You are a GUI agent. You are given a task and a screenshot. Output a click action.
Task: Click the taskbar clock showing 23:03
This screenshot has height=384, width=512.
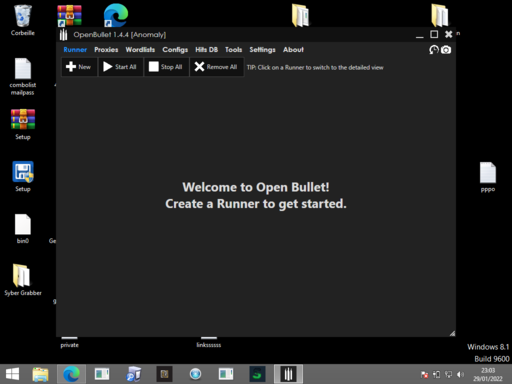488,374
